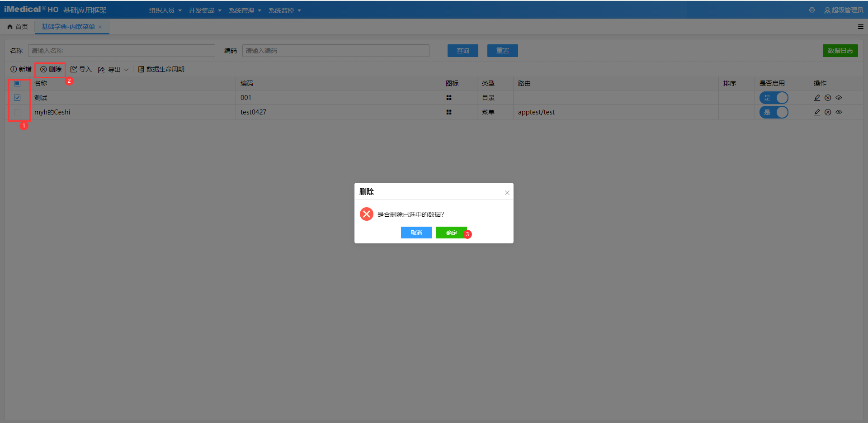This screenshot has width=868, height=423.
Task: Expand the 组织人员 dropdown menu
Action: pyautogui.click(x=165, y=10)
